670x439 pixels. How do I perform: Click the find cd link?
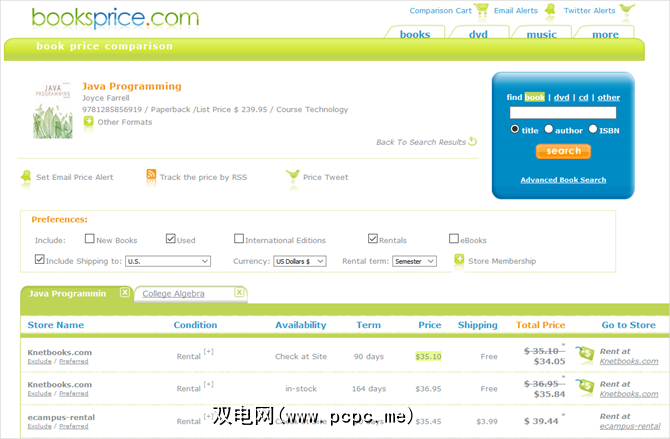(583, 97)
